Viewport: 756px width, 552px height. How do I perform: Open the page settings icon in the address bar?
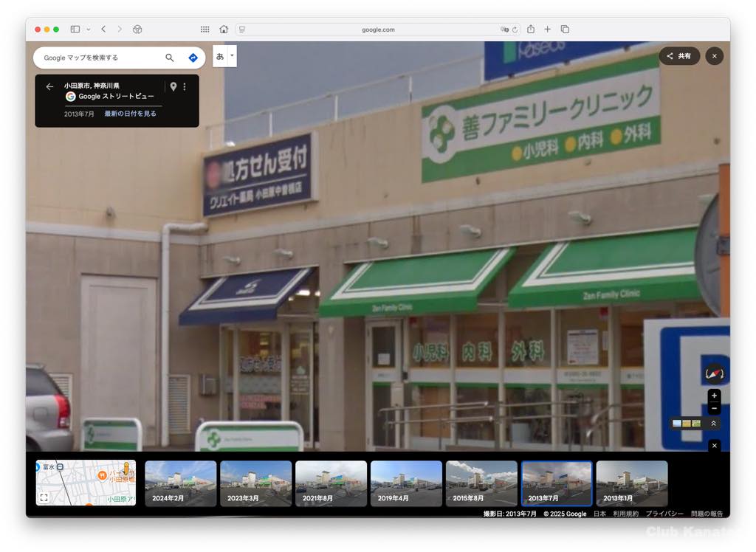[x=242, y=30]
